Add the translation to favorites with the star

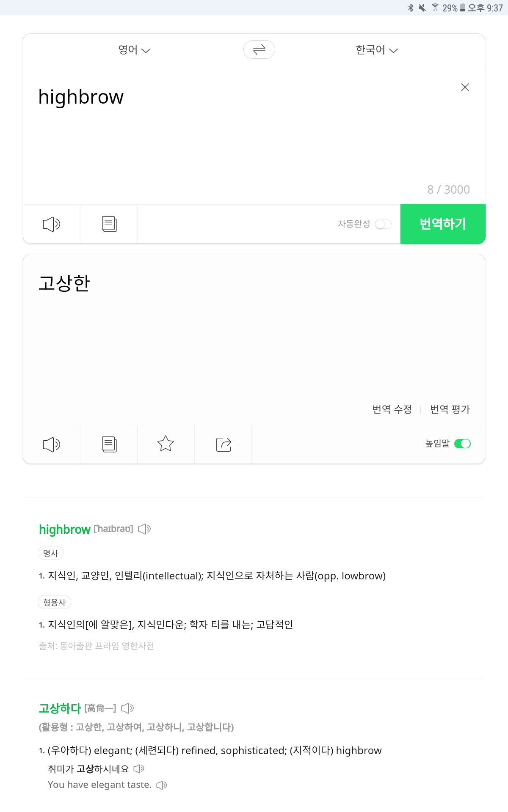[166, 444]
